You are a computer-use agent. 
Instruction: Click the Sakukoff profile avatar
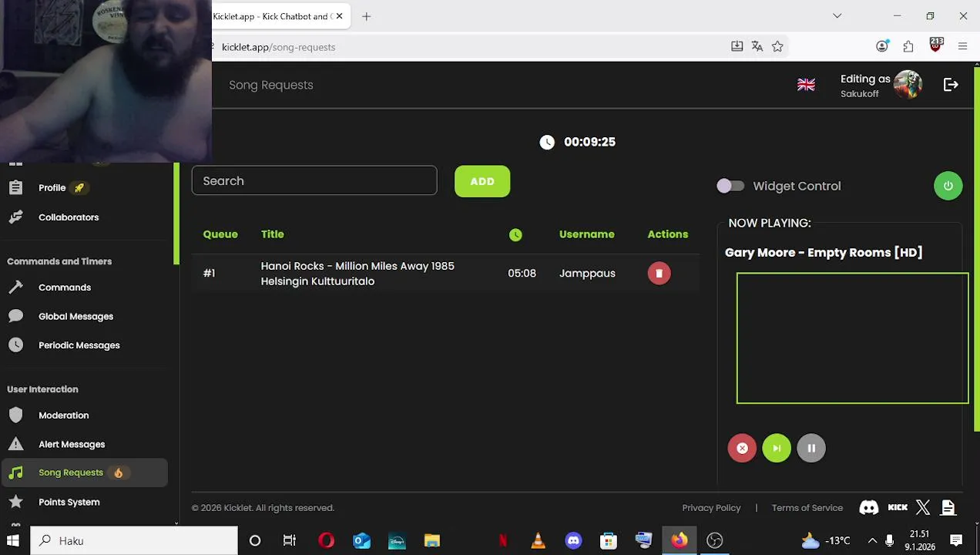(x=908, y=85)
